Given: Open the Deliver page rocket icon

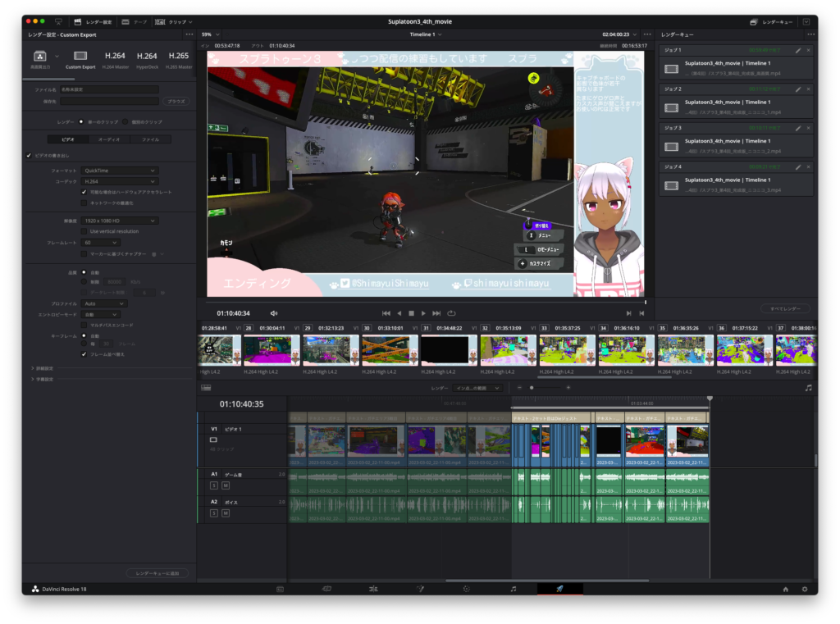Looking at the screenshot, I should pos(559,589).
